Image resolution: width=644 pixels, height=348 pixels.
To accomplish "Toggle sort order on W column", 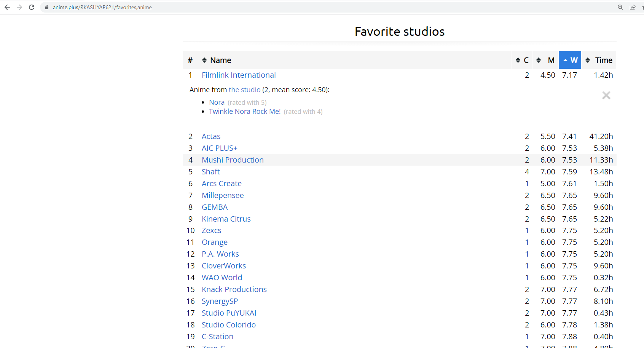I will [570, 60].
